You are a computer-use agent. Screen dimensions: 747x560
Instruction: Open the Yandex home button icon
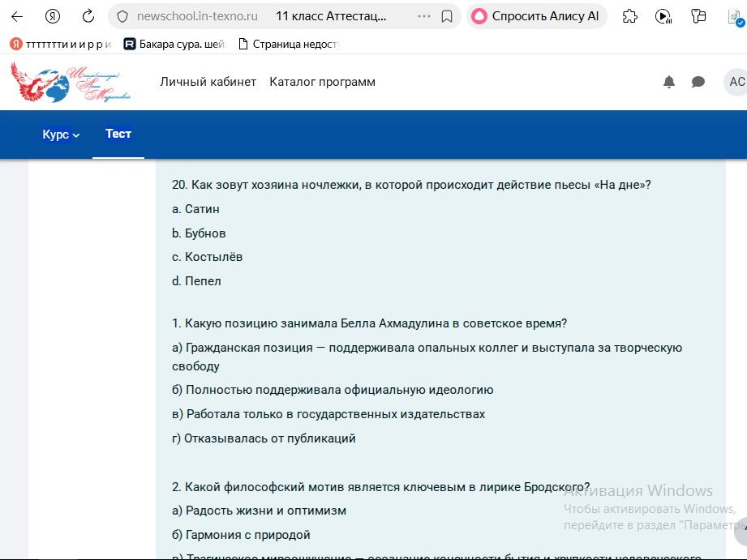(x=53, y=17)
